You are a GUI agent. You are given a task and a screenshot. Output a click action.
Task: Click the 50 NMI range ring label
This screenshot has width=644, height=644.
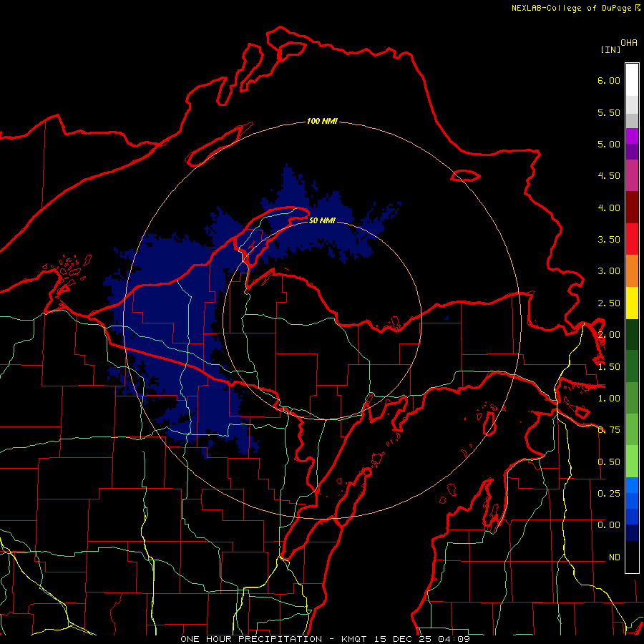coord(322,220)
